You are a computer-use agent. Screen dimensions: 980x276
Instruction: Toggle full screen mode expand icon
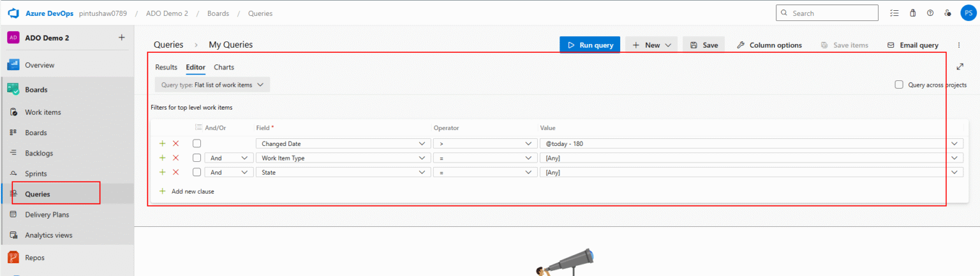click(x=960, y=67)
